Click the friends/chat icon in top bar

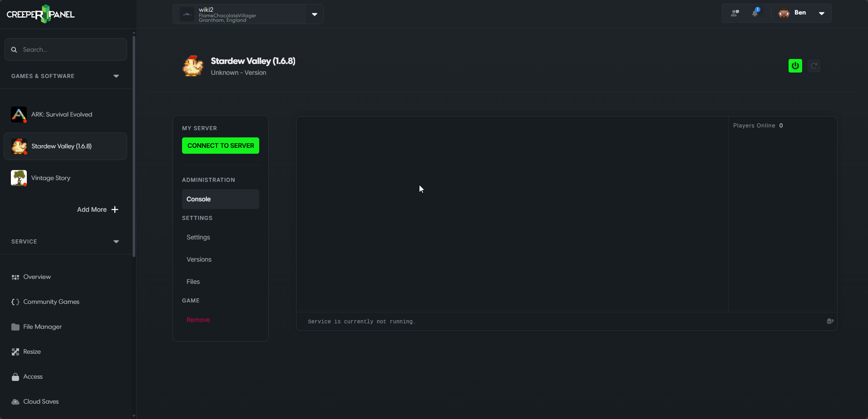[x=735, y=13]
